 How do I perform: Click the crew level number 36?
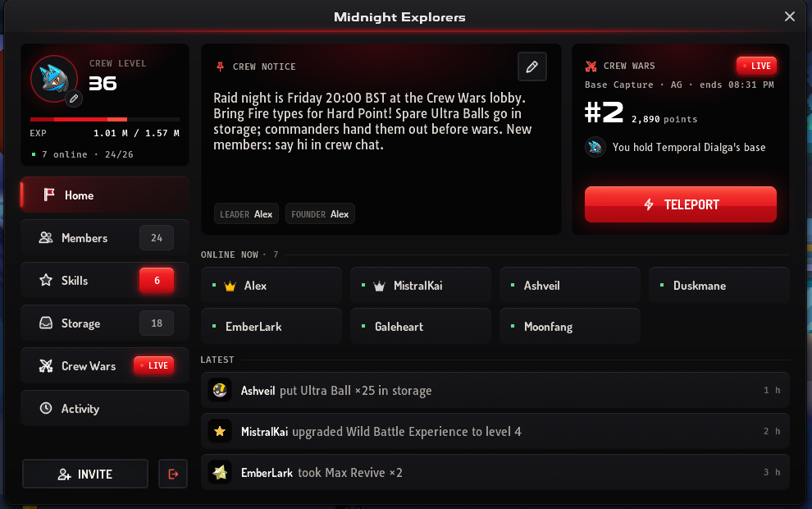click(x=103, y=84)
